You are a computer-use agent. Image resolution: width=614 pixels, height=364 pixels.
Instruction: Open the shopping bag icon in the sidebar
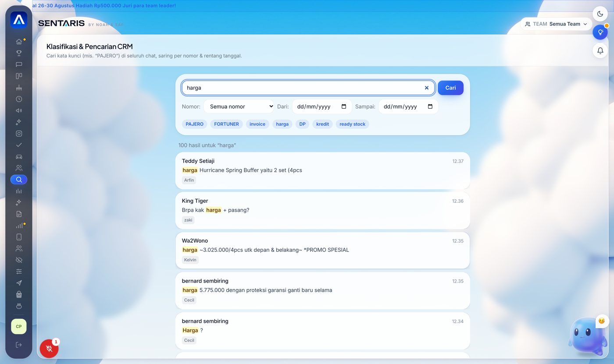(19, 294)
